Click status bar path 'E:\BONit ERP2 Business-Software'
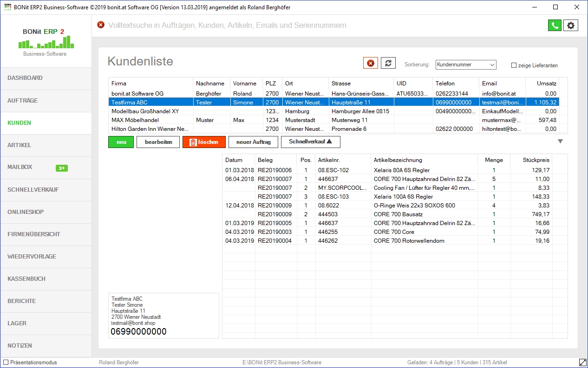 click(282, 362)
